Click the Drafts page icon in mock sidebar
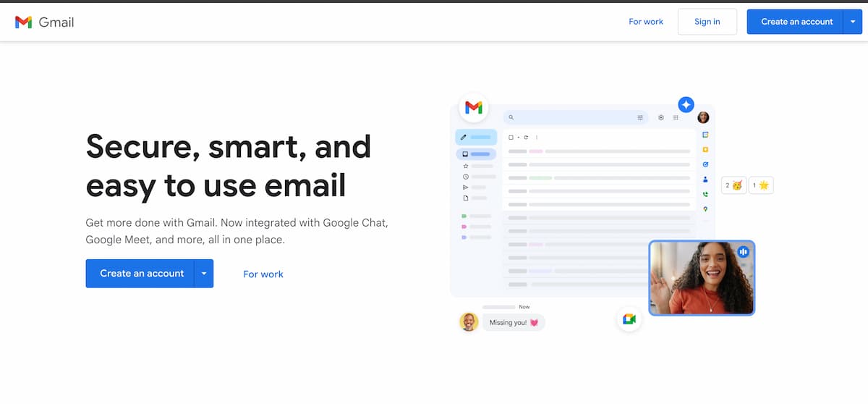Image resolution: width=868 pixels, height=404 pixels. click(x=465, y=198)
